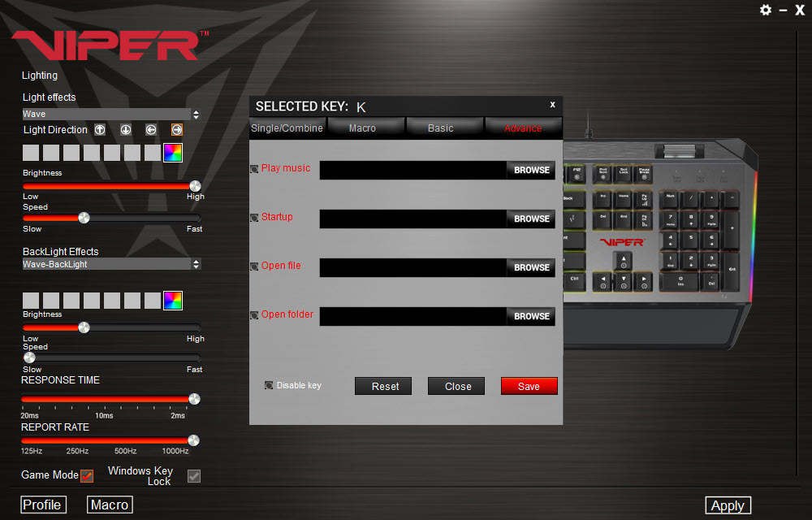
Task: Minimize the Viper window
Action: pyautogui.click(x=783, y=11)
